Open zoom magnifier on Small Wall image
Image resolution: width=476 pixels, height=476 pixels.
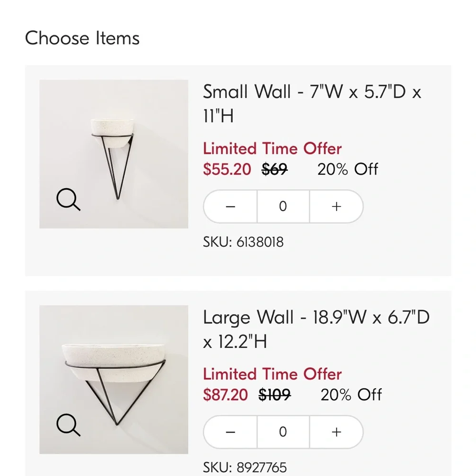(x=69, y=199)
